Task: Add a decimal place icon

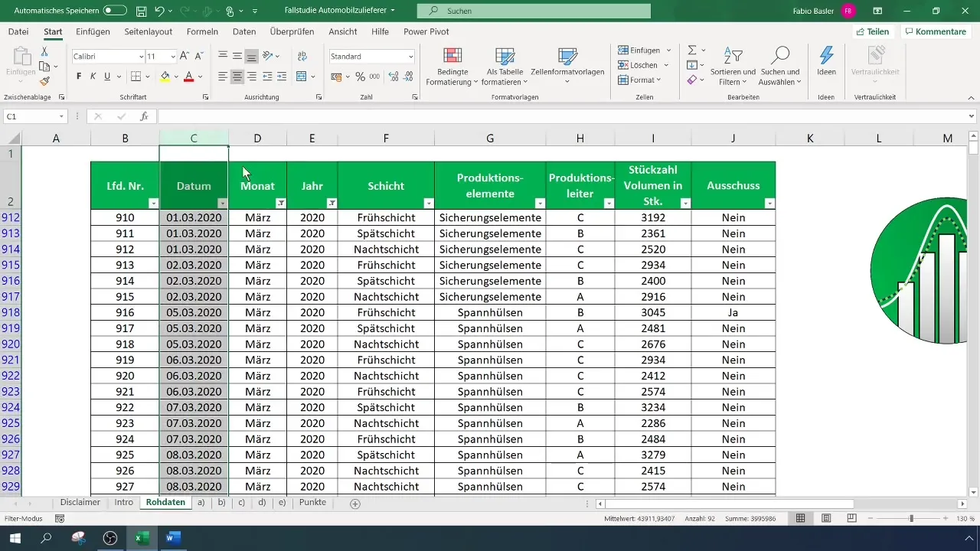Action: (394, 77)
